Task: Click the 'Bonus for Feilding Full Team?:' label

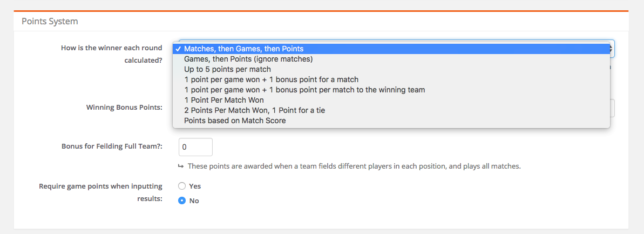Action: tap(112, 146)
